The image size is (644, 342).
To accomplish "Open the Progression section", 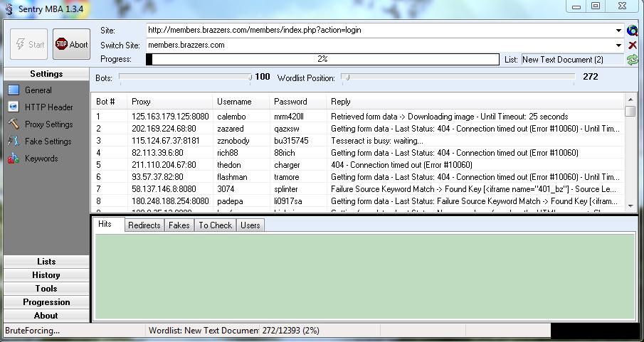I will [x=46, y=302].
